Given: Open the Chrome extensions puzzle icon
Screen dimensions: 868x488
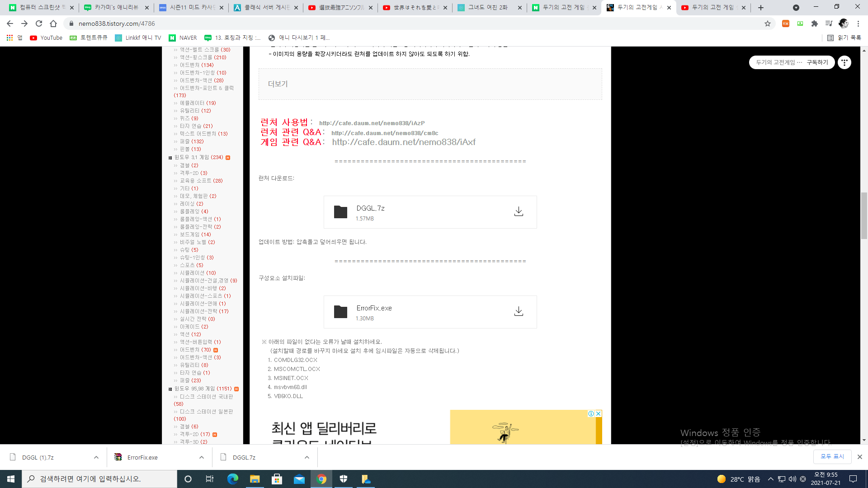Looking at the screenshot, I should click(x=815, y=23).
